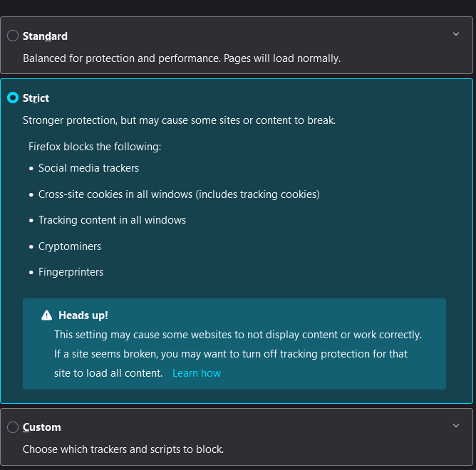Viewport: 476px width, 470px height.
Task: Click the "Balanced for protection" description
Action: pos(182,58)
